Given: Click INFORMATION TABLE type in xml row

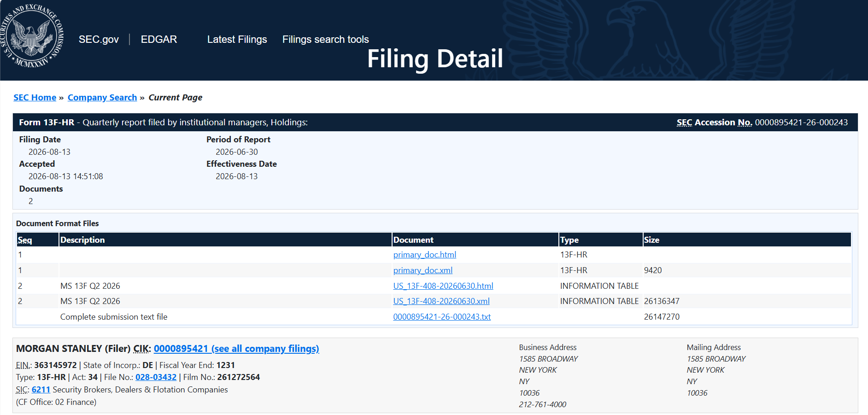Looking at the screenshot, I should tap(599, 301).
